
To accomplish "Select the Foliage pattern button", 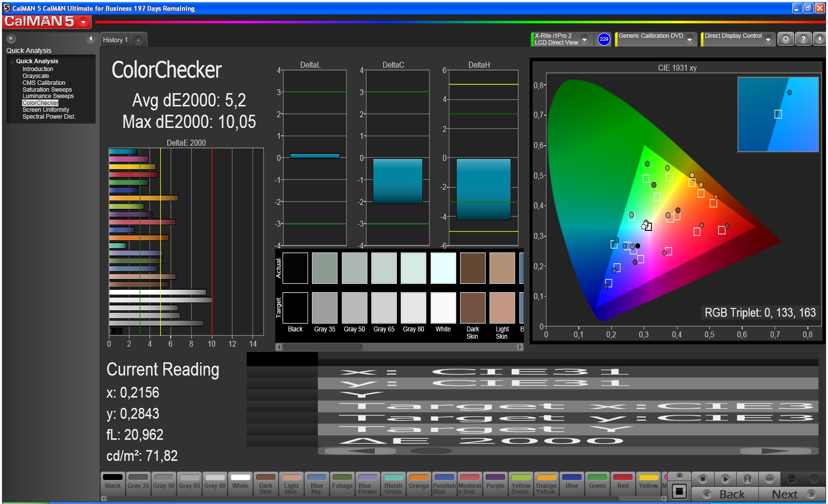I will tap(342, 483).
